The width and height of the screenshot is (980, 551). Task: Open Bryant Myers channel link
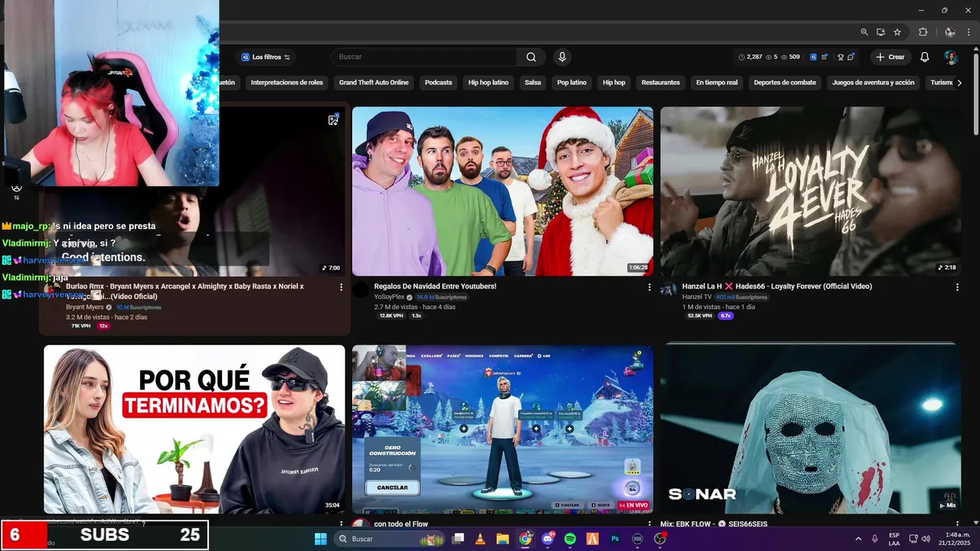pyautogui.click(x=84, y=307)
